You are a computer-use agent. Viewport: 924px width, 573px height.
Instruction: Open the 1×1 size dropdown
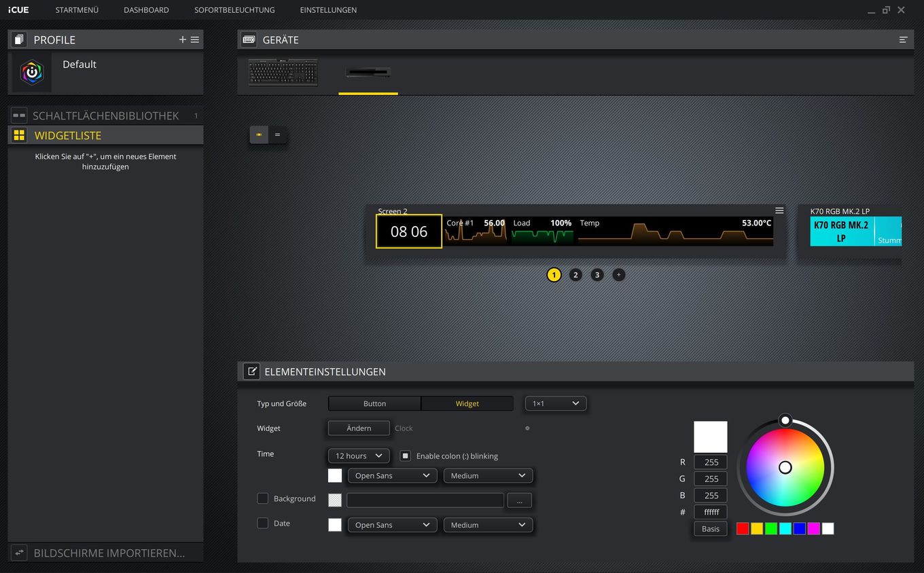click(555, 403)
